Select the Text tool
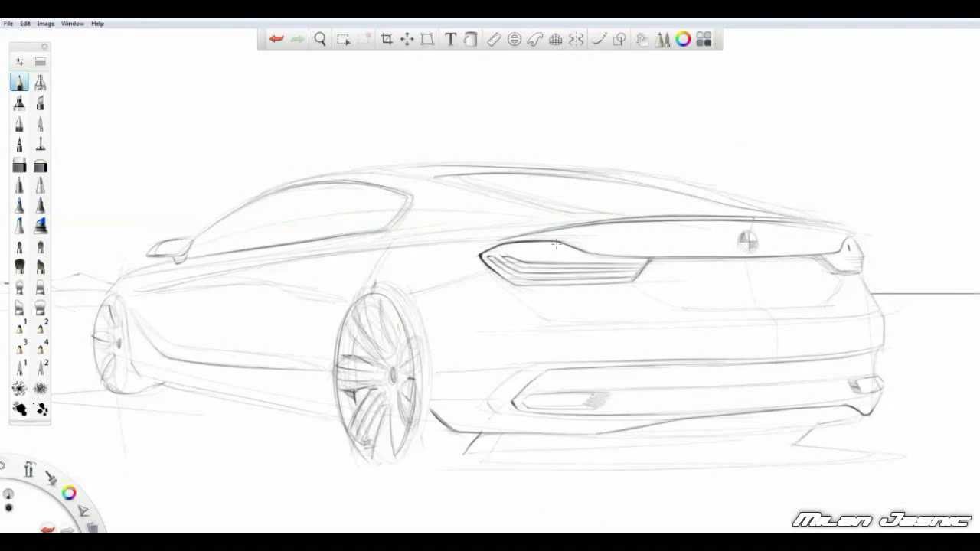This screenshot has width=980, height=551. tap(450, 39)
